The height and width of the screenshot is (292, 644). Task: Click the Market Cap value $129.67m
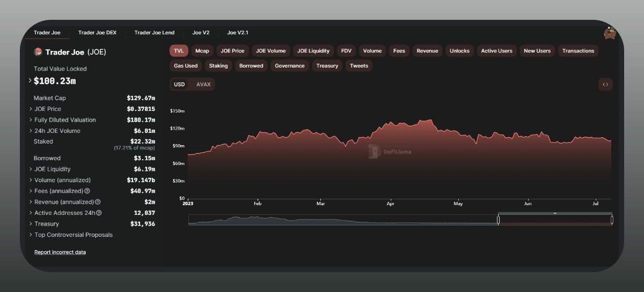pos(141,98)
